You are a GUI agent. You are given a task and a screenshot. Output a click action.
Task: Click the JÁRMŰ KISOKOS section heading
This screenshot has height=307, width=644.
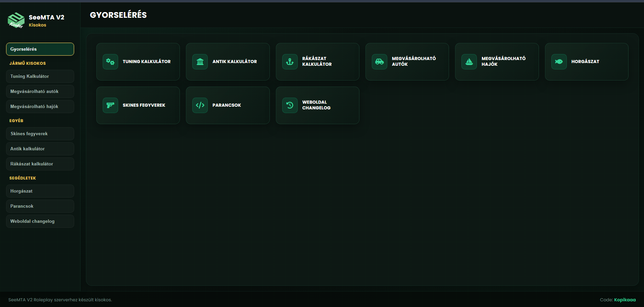(x=28, y=63)
